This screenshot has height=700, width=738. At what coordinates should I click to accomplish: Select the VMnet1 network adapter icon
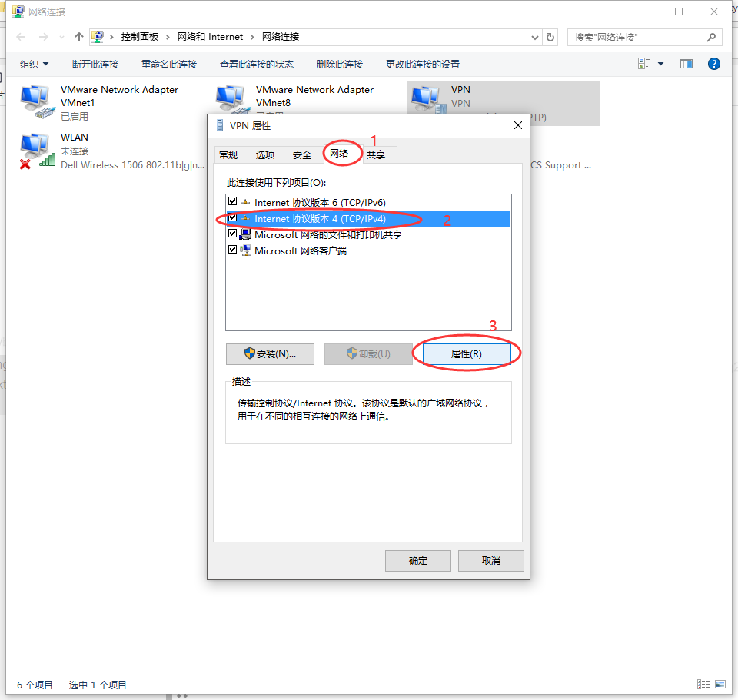click(38, 101)
